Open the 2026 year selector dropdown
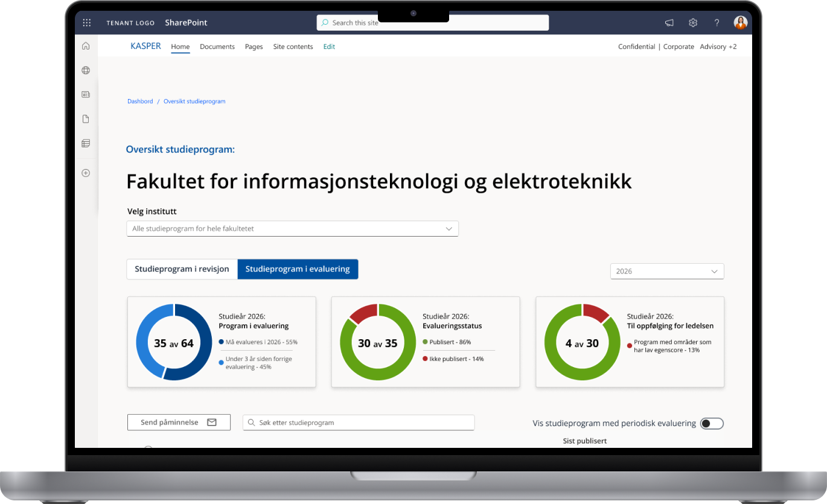Image resolution: width=827 pixels, height=504 pixels. (x=666, y=271)
